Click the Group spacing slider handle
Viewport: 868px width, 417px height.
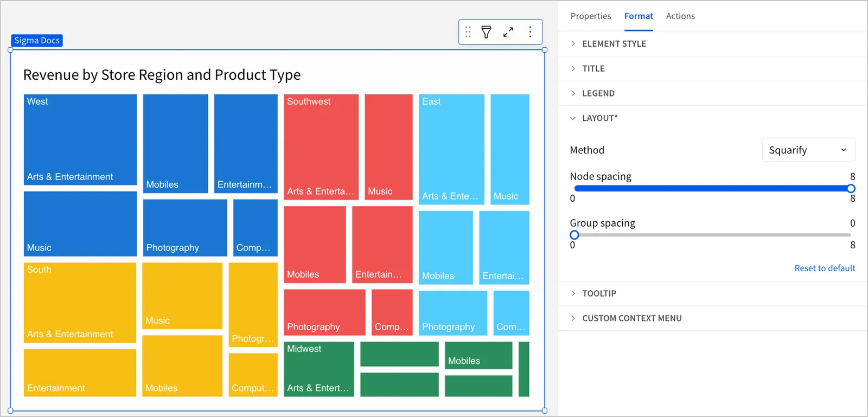tap(575, 235)
